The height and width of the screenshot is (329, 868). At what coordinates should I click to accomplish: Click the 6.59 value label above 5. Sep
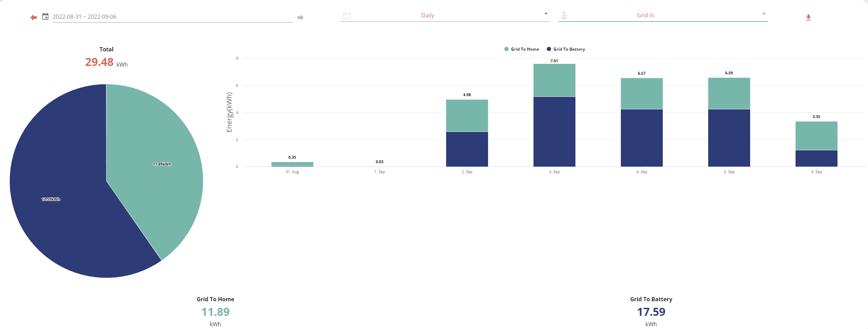pos(729,73)
